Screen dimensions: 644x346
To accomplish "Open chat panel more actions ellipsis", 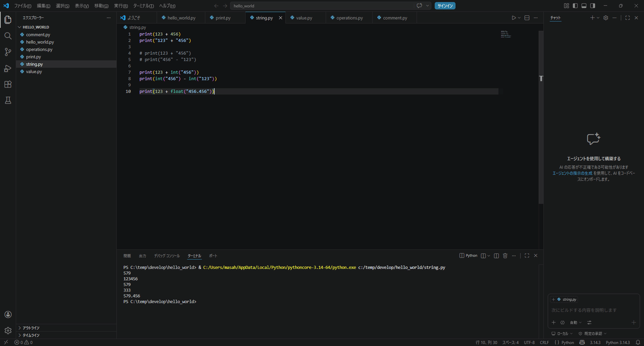I will click(x=615, y=18).
